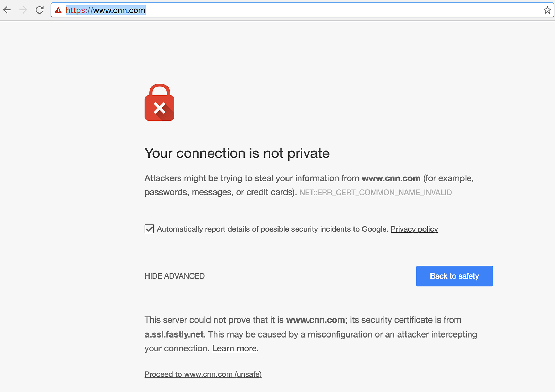
Task: Click the 'Your connection is not private' heading
Action: (x=237, y=153)
